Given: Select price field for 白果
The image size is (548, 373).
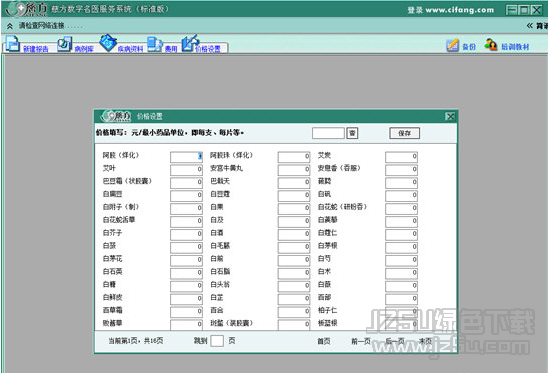Looking at the screenshot, I should click(x=294, y=208).
